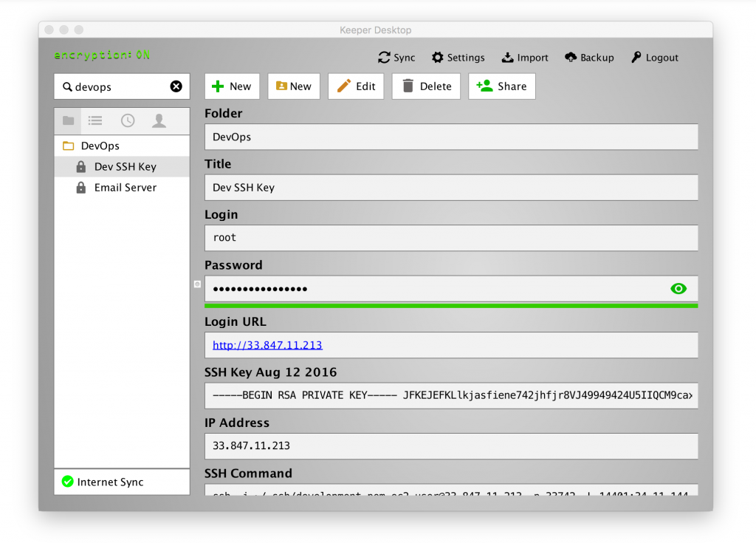Open Settings via the gear icon

click(x=438, y=58)
